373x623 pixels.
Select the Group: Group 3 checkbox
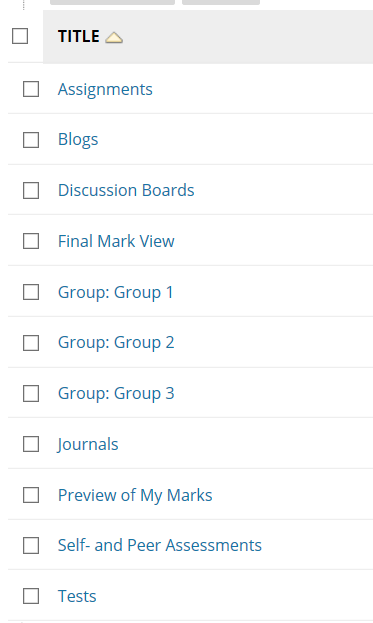[x=31, y=393]
